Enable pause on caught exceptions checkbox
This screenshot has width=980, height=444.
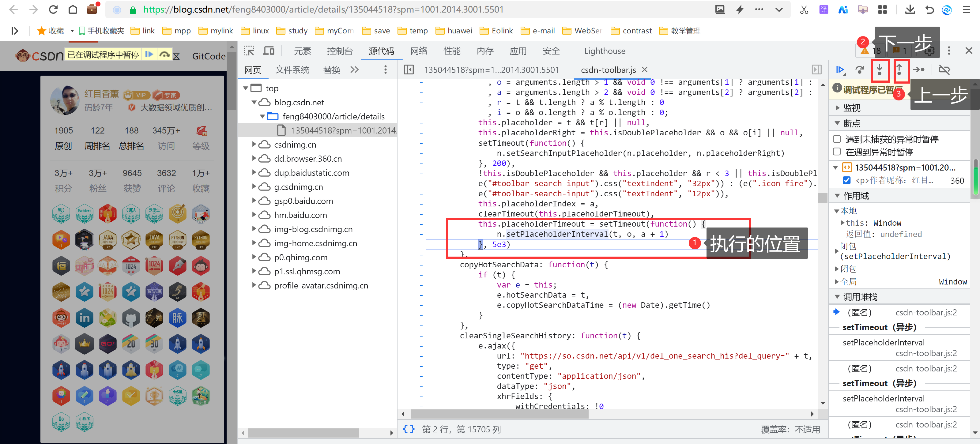pos(837,152)
